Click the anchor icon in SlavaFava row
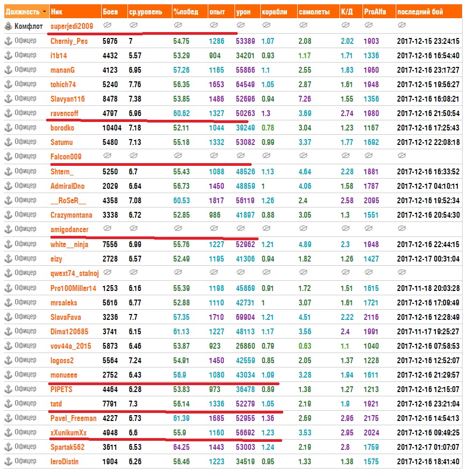This screenshot has width=476, height=475. point(8,317)
